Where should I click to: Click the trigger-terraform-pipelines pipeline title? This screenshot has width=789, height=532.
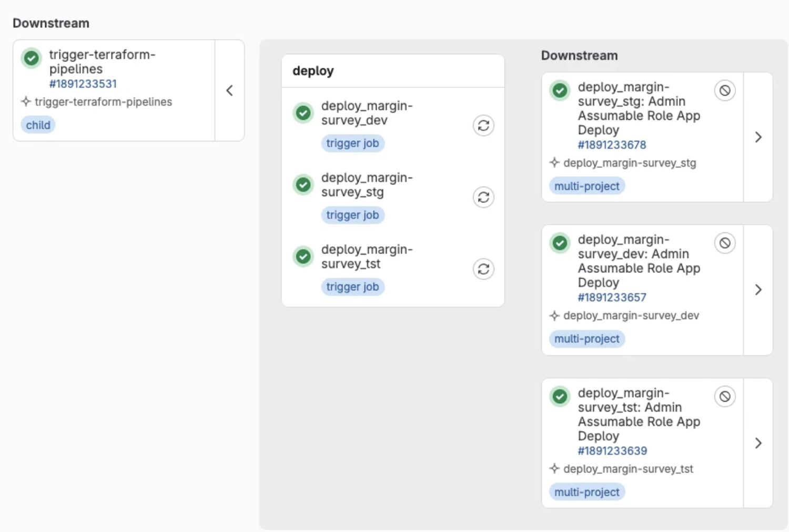102,62
